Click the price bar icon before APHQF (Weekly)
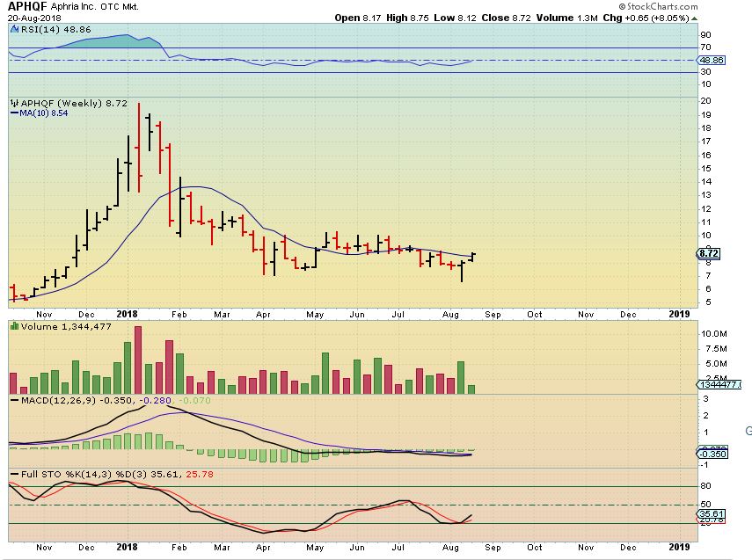Screen dimensions: 752x560 click(x=14, y=103)
